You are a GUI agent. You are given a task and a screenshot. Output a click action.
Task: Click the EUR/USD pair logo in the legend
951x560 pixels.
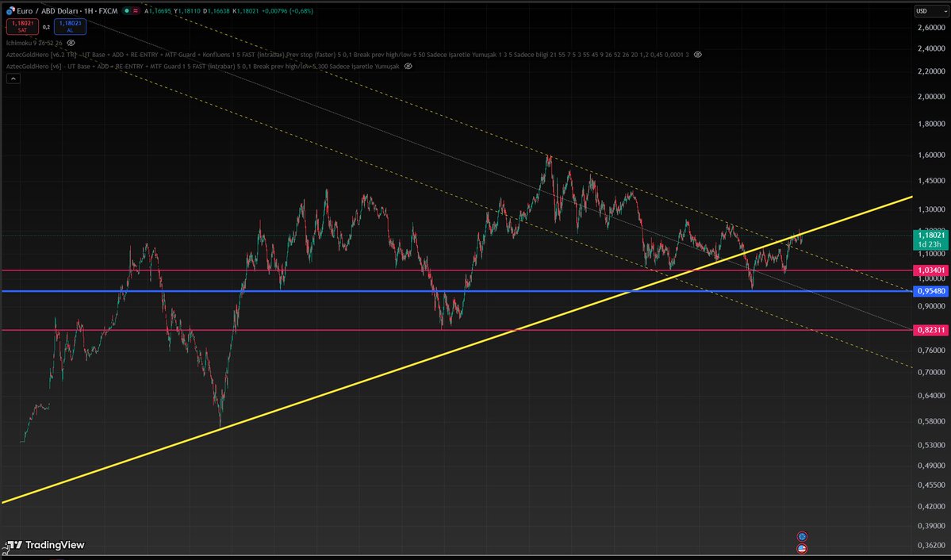pyautogui.click(x=10, y=11)
